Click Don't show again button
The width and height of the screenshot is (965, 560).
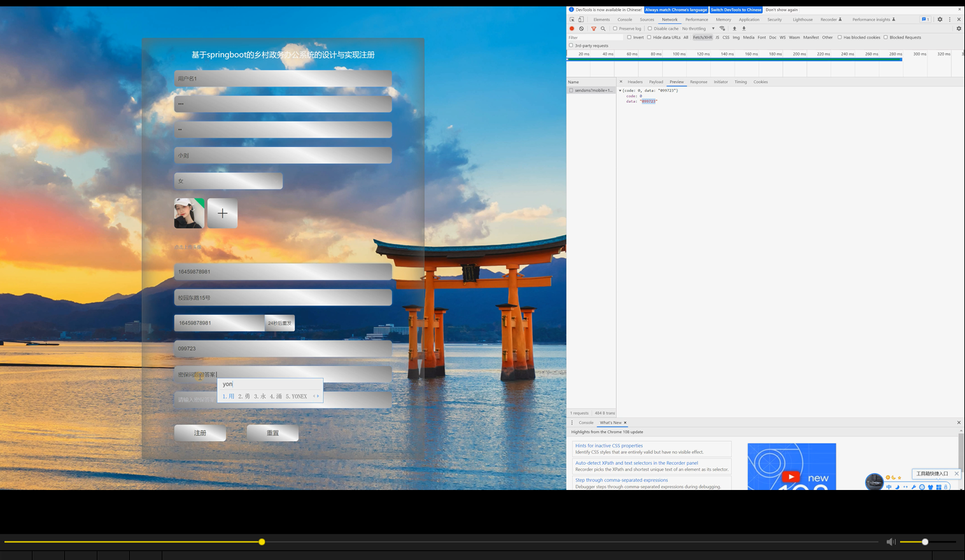point(782,10)
